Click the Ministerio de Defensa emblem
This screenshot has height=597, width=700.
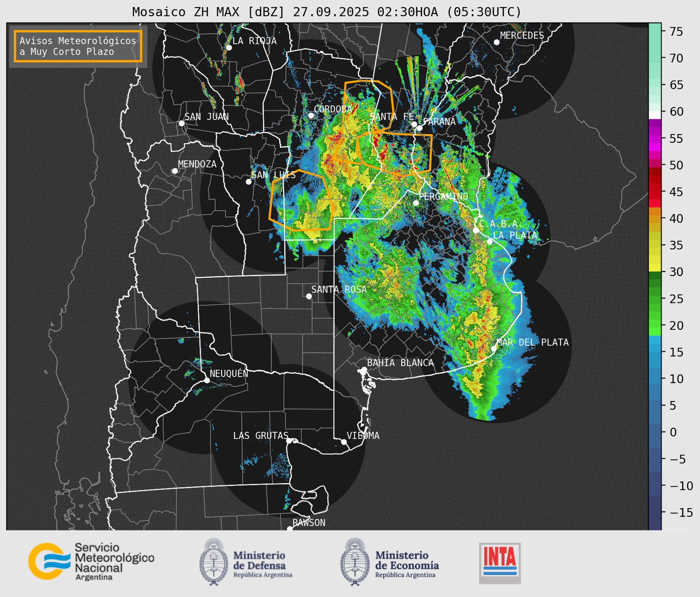(214, 562)
